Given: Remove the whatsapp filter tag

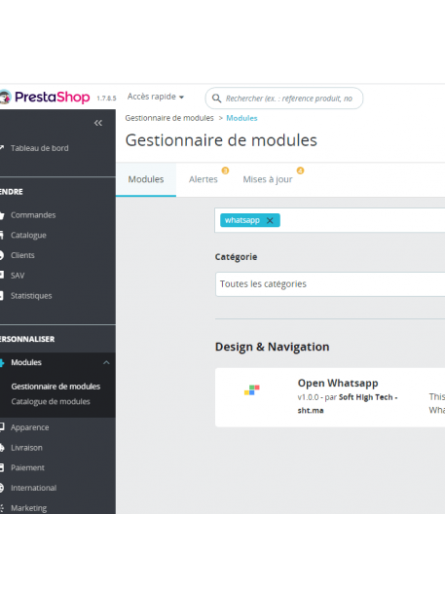Looking at the screenshot, I should [270, 220].
